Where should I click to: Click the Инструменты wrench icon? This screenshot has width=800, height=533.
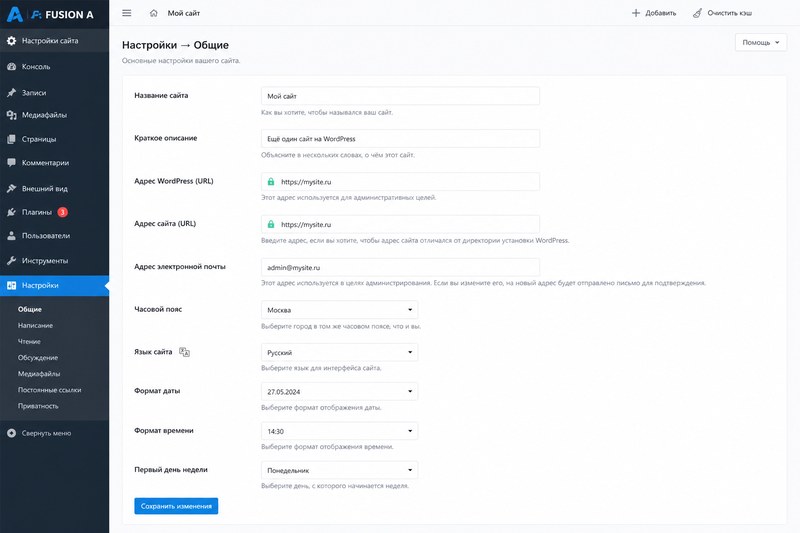click(x=11, y=261)
